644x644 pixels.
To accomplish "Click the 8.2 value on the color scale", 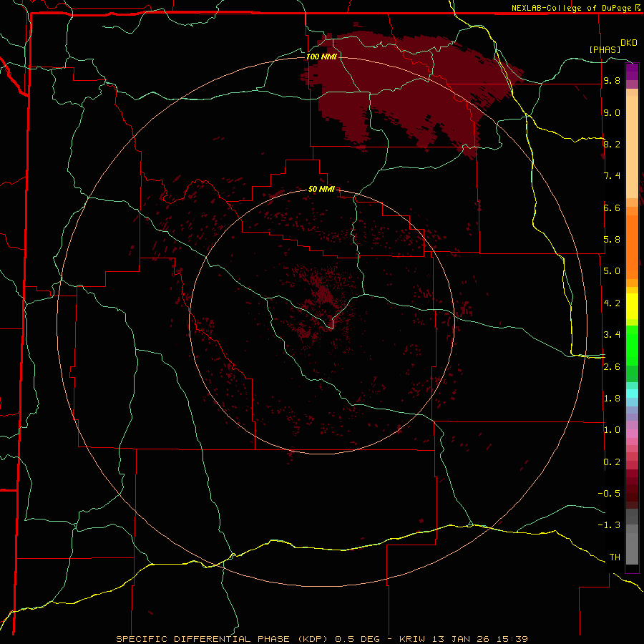I will pyautogui.click(x=612, y=144).
